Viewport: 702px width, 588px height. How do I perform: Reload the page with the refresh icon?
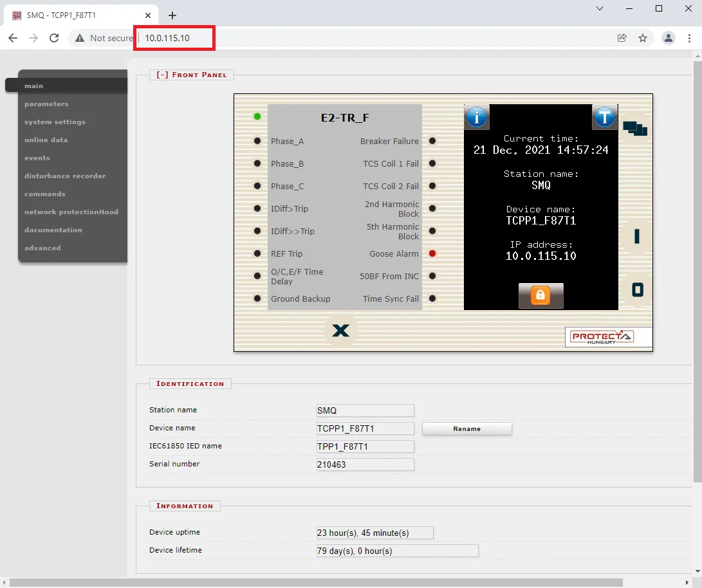coord(54,38)
